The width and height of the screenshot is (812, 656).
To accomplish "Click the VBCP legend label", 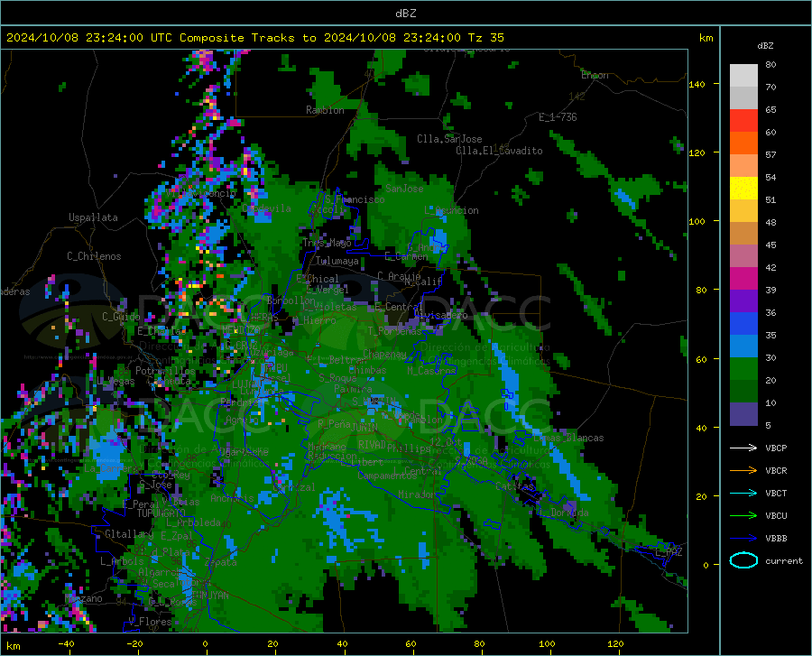I will click(x=776, y=448).
